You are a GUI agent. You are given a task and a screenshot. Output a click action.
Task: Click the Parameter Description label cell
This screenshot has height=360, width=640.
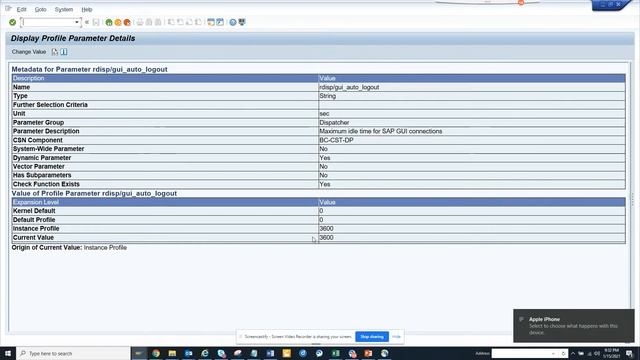click(x=165, y=131)
